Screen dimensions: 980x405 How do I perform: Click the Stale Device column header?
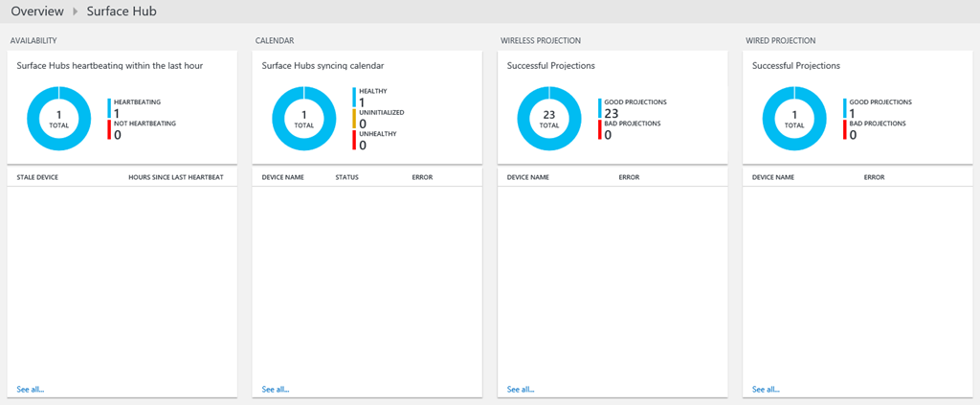coord(38,177)
